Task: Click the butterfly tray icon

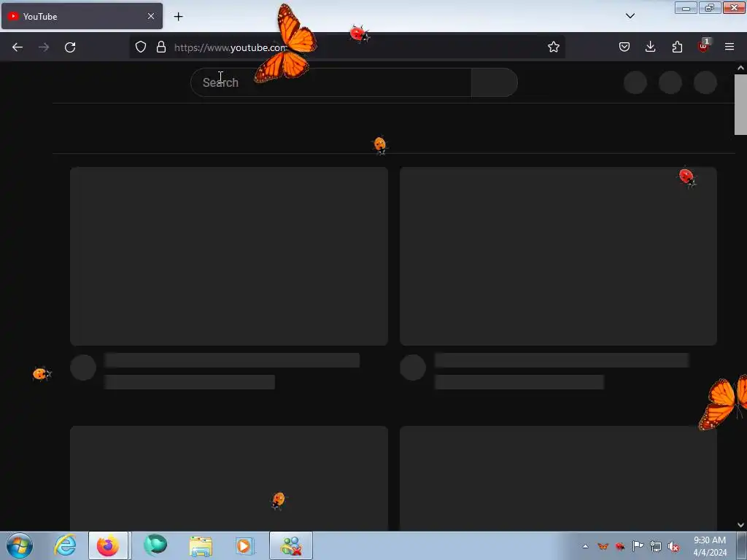Action: click(x=603, y=546)
